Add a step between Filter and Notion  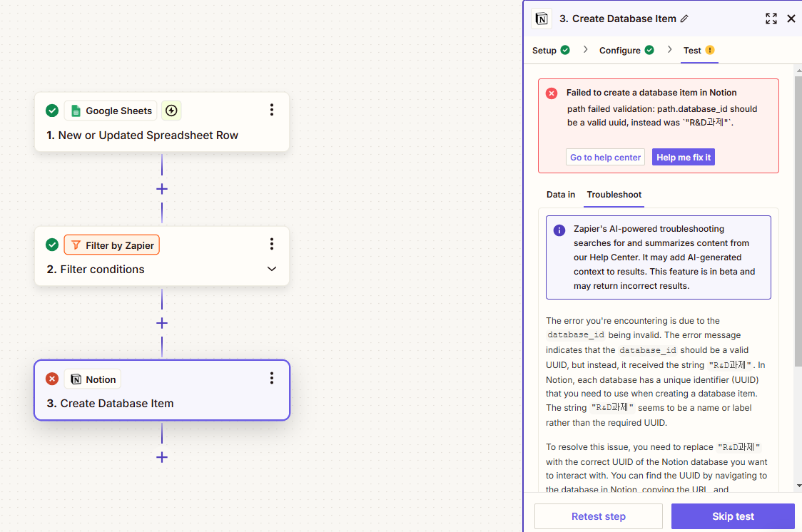[x=162, y=324]
